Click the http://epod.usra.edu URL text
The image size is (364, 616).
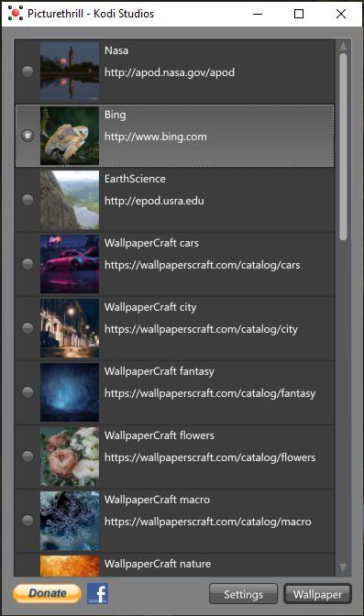154,201
